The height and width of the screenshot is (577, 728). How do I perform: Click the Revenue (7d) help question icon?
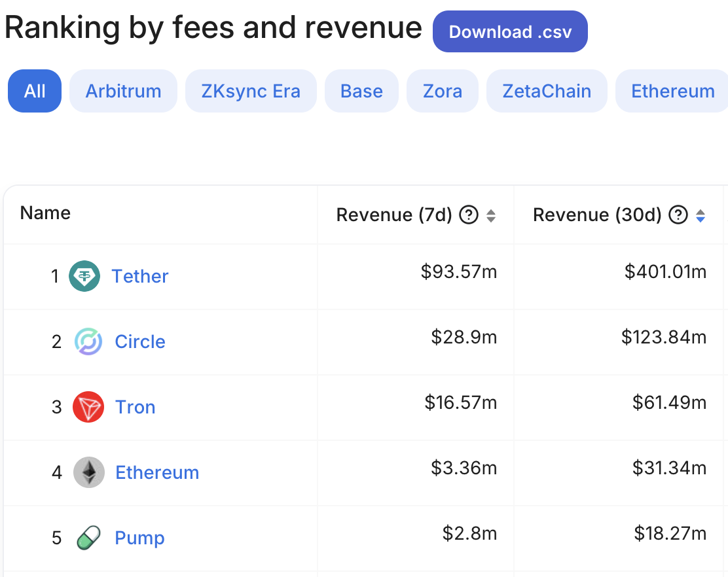point(469,215)
